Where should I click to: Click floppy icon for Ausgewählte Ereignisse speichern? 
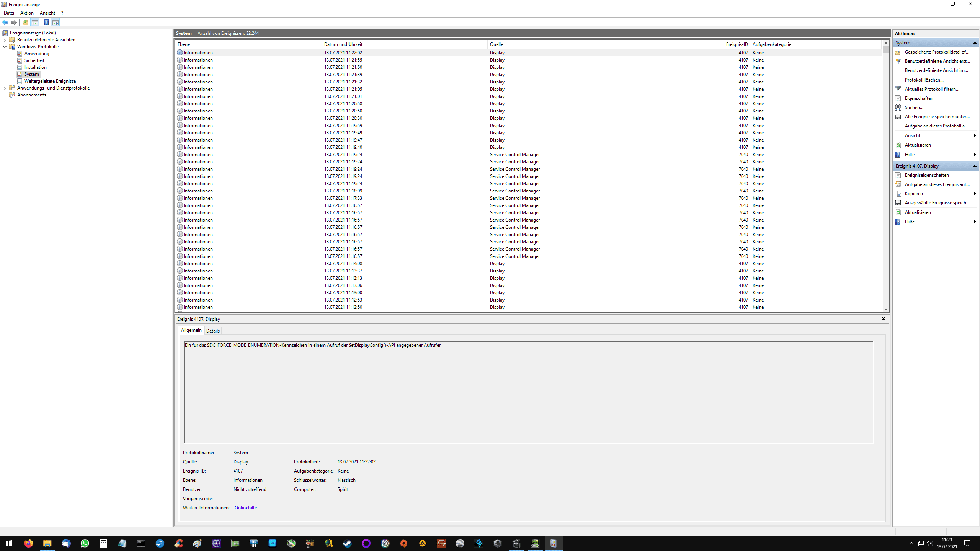pyautogui.click(x=898, y=203)
